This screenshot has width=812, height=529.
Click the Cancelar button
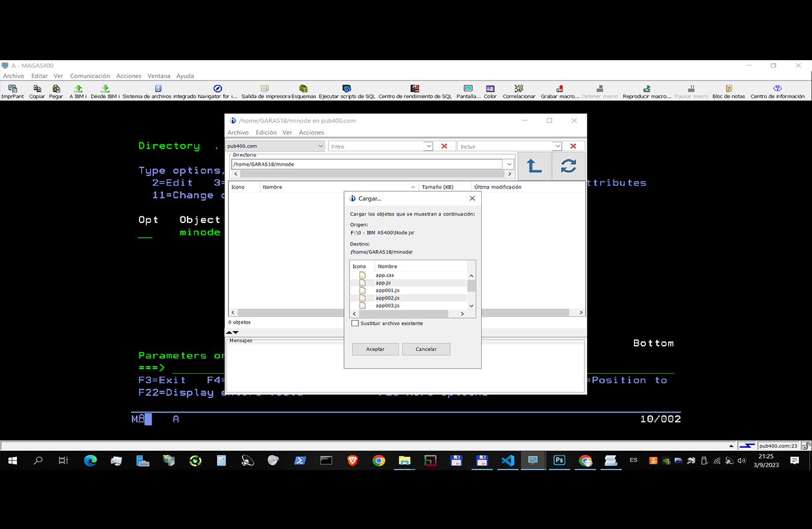click(426, 349)
